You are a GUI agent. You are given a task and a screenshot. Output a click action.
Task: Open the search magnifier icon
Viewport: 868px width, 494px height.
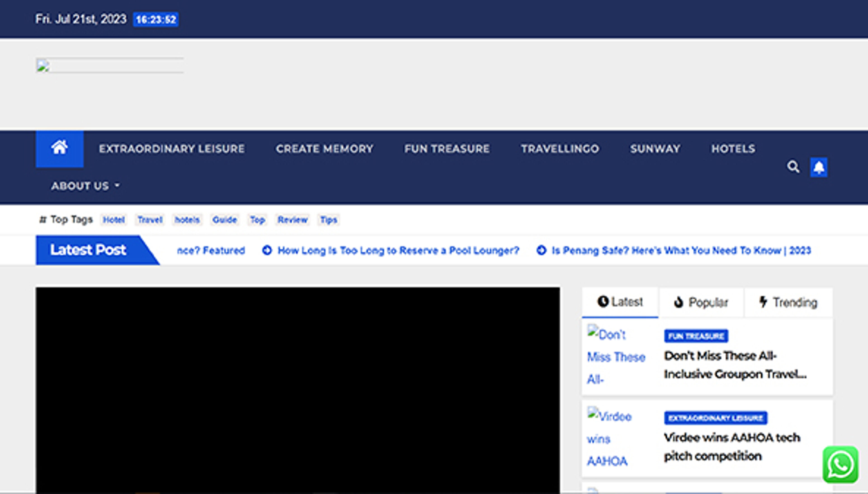coord(793,167)
